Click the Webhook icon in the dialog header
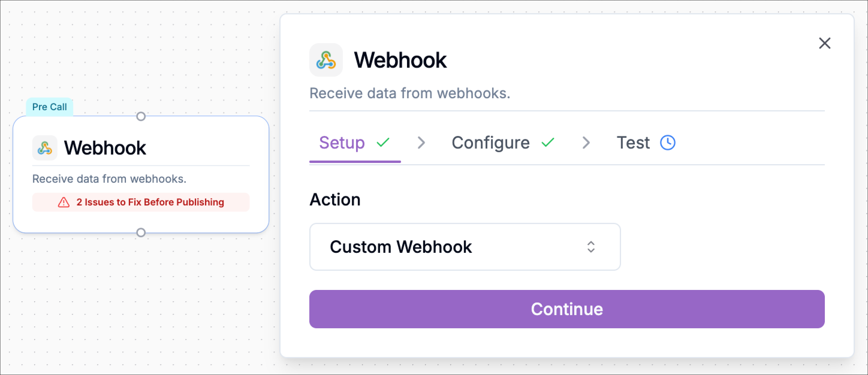Viewport: 868px width, 375px height. 325,60
